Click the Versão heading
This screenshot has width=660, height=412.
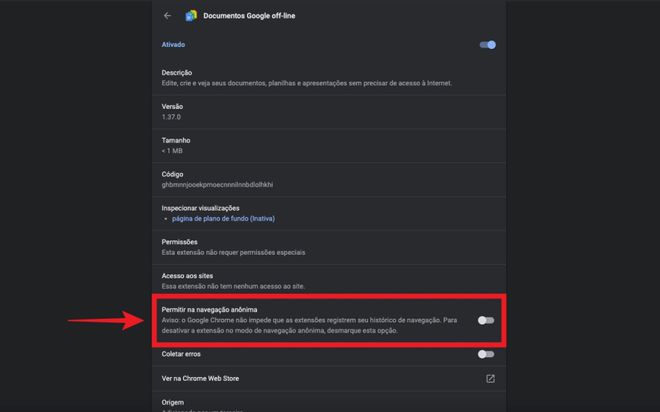coord(172,106)
